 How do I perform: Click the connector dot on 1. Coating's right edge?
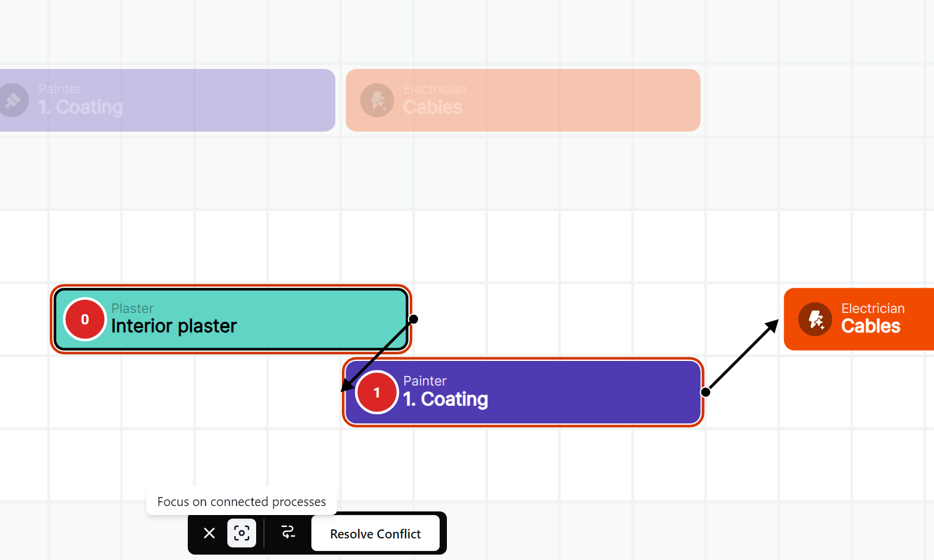706,392
